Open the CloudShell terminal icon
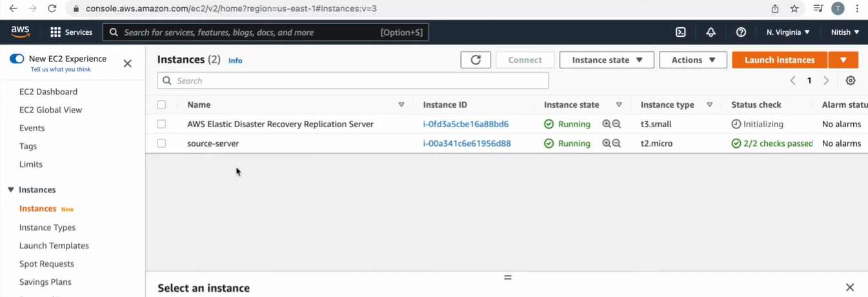Screen dimensions: 868x297 click(x=680, y=32)
